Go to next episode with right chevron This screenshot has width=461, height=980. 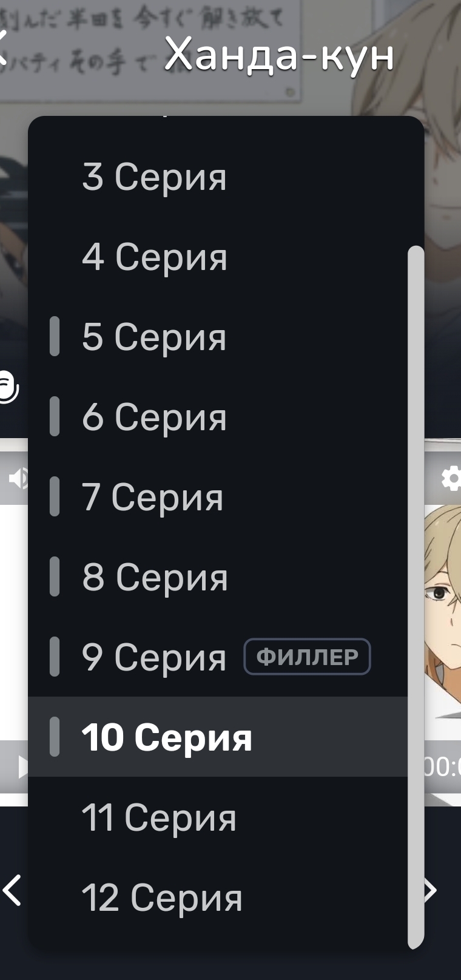(x=430, y=890)
